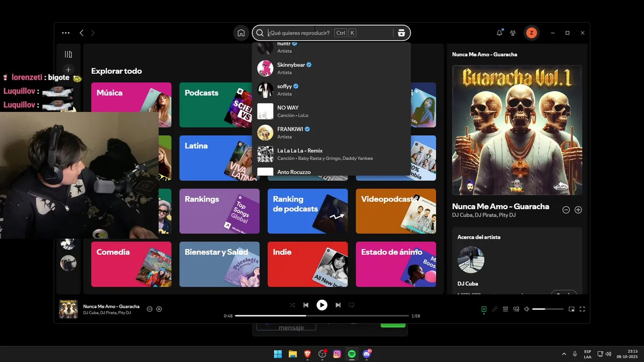Toggle lyrics with the microphone icon

(495, 309)
